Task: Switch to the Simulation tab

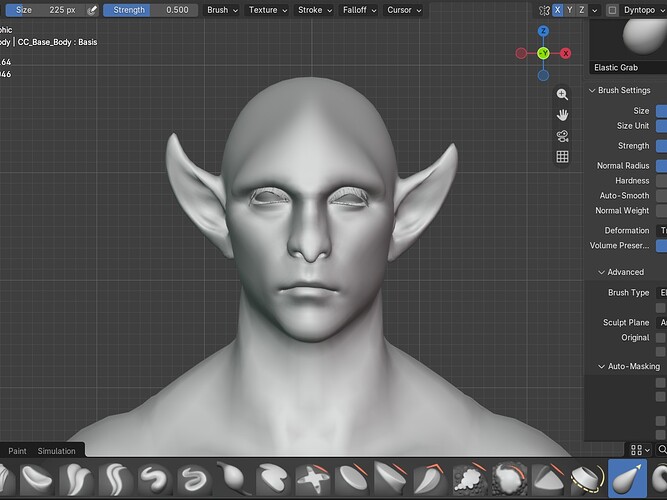Action: click(56, 451)
